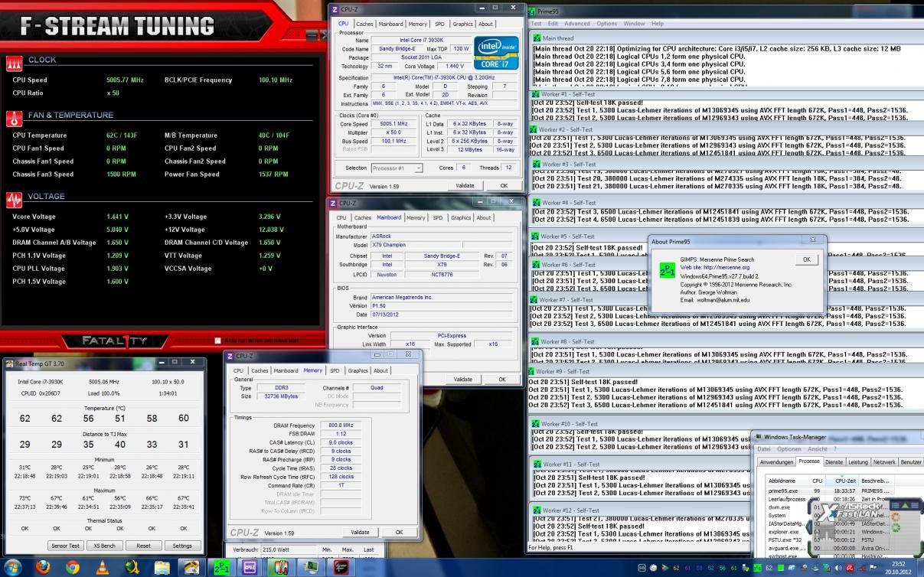Screen dimensions: 924x577
Task: Click the Main thread window icon in Prime95
Action: (536, 37)
